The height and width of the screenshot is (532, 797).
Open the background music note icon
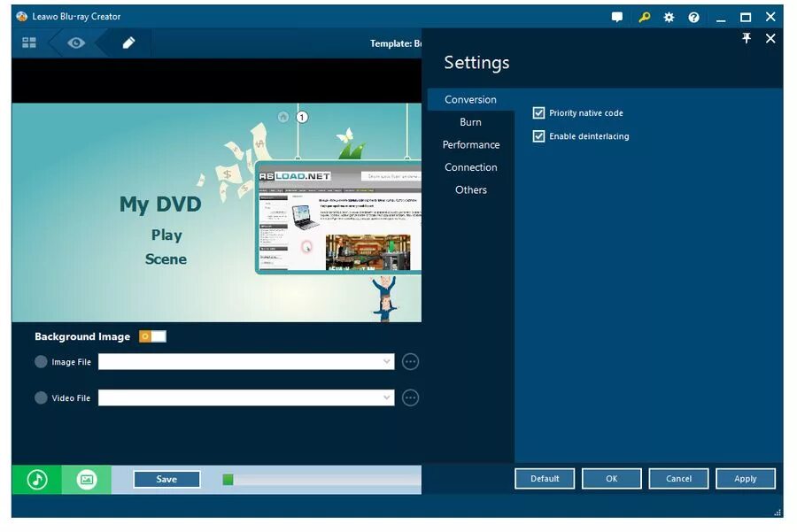[x=35, y=479]
